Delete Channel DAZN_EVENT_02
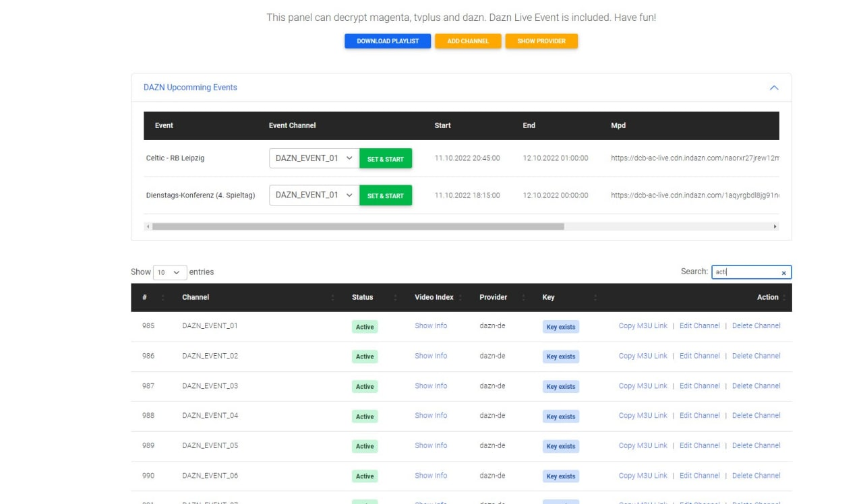 (756, 356)
